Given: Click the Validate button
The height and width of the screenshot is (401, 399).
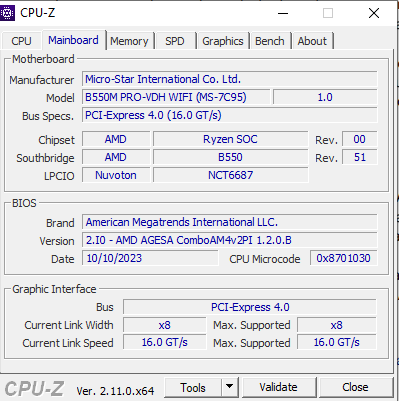Looking at the screenshot, I should point(278,387).
